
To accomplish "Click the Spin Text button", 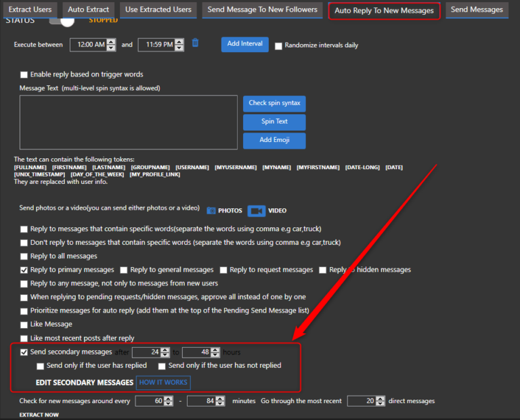I will [274, 122].
